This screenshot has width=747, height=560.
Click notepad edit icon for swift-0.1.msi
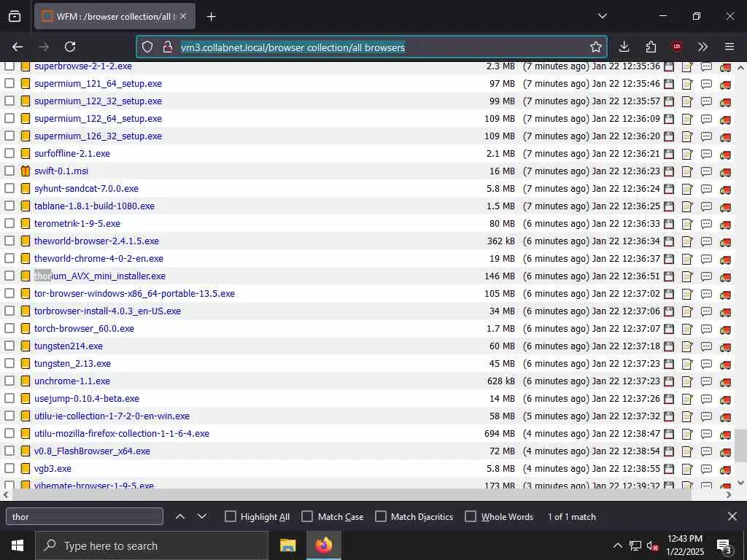pos(687,171)
